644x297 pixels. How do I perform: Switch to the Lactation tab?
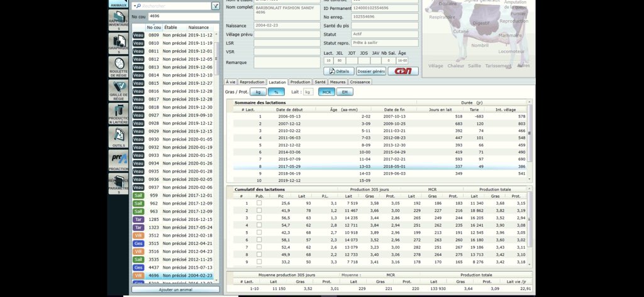tap(277, 82)
